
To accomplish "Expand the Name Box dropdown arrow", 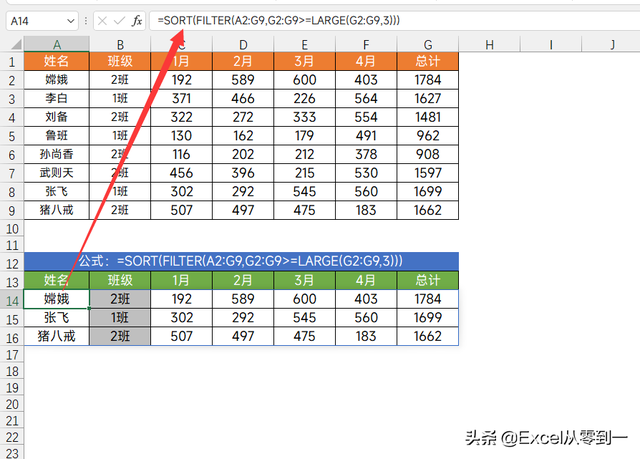I will click(71, 21).
